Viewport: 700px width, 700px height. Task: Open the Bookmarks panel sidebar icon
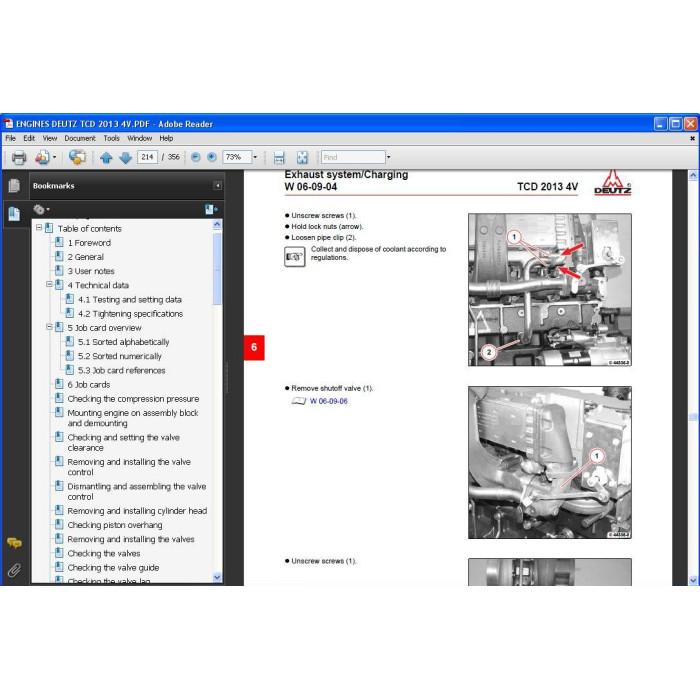tap(14, 214)
